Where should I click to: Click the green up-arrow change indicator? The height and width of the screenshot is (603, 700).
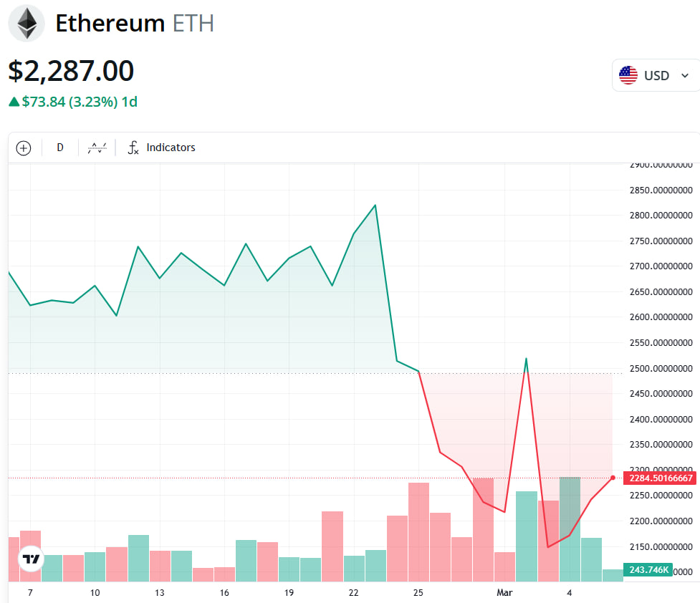coord(11,102)
